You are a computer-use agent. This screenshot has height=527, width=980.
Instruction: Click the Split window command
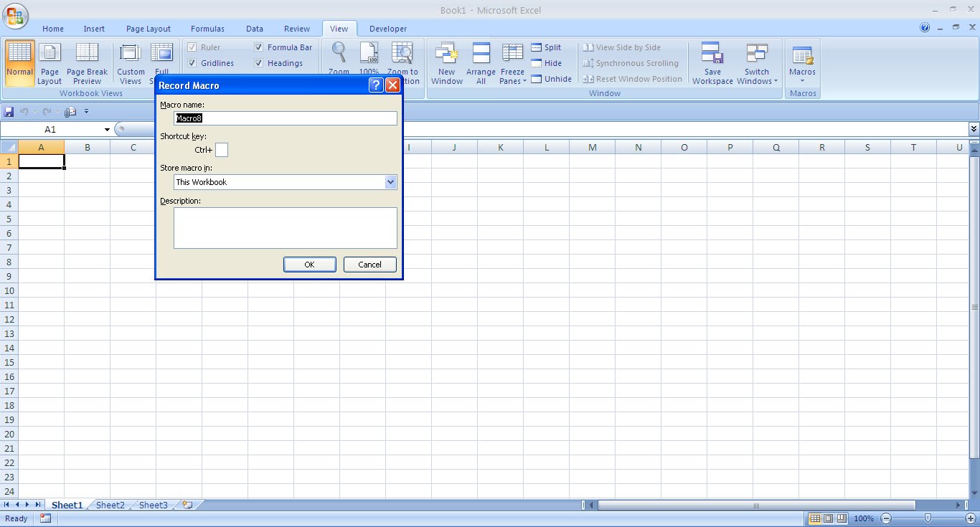tap(546, 47)
